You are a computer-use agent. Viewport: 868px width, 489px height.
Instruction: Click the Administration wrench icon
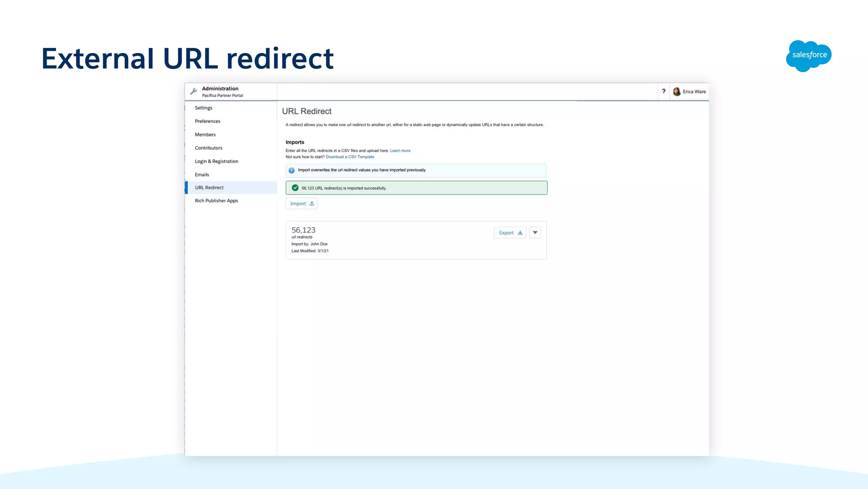click(x=194, y=91)
